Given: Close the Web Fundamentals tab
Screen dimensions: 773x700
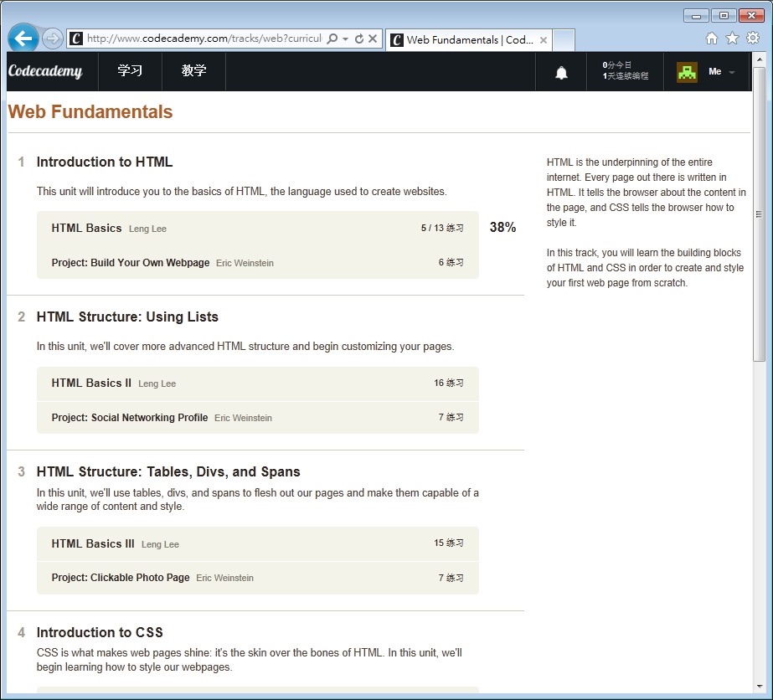Looking at the screenshot, I should click(x=544, y=40).
